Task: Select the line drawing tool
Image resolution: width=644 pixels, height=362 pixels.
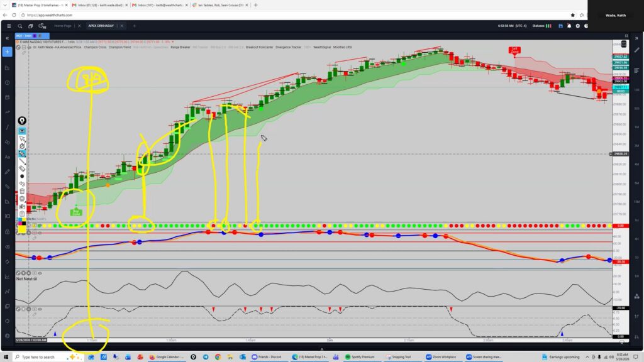Action: [22, 162]
